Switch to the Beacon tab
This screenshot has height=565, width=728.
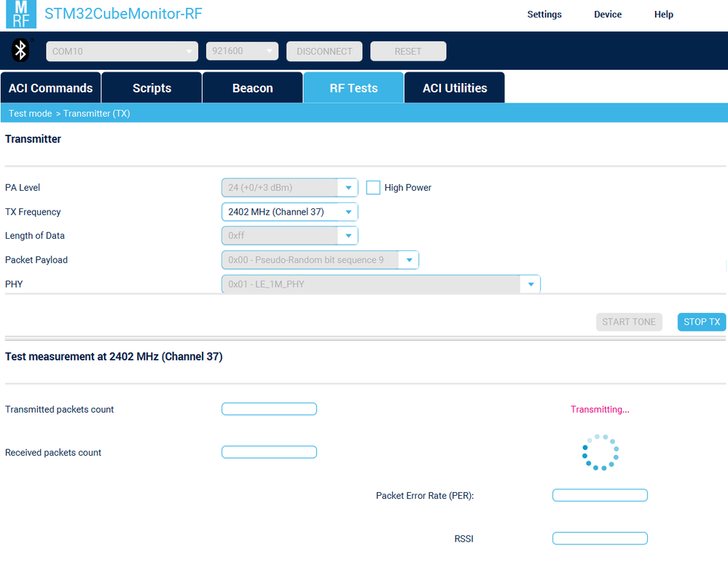click(x=253, y=87)
